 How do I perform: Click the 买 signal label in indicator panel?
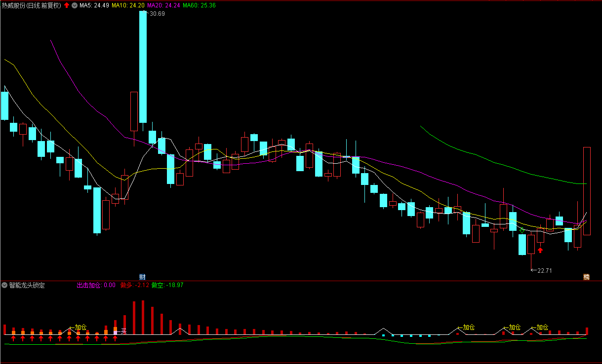point(124,330)
